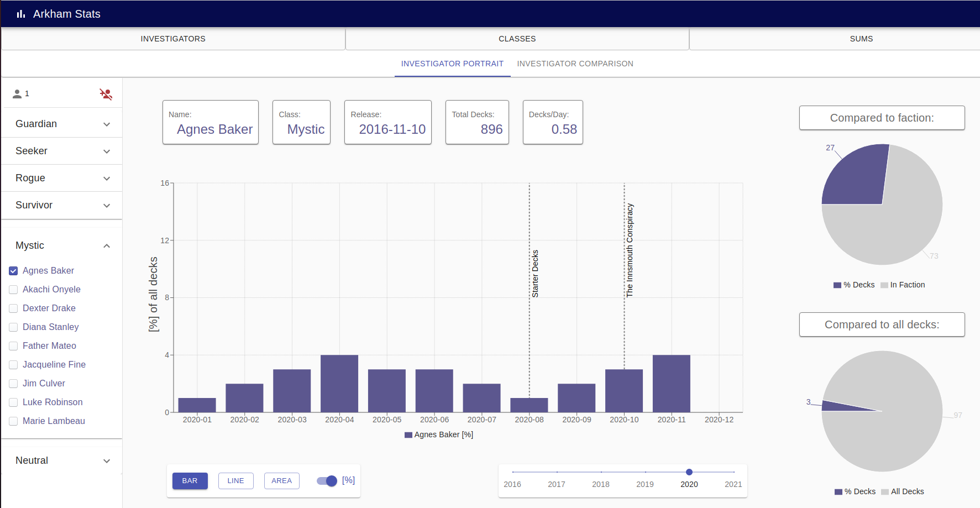Click the selected investigator count person icon
The image size is (980, 508).
pyautogui.click(x=18, y=93)
